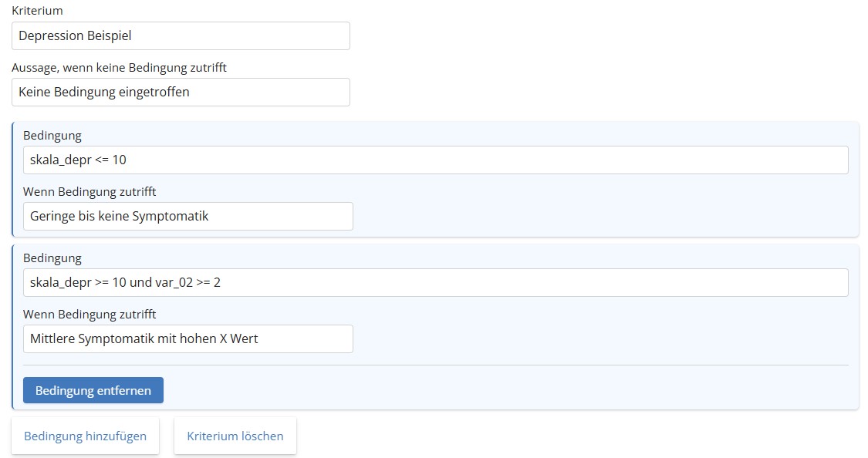Screen dimensions: 868x458
Task: Click the "Aussage, wenn keine Bedingung zutrifft" label
Action: point(119,68)
